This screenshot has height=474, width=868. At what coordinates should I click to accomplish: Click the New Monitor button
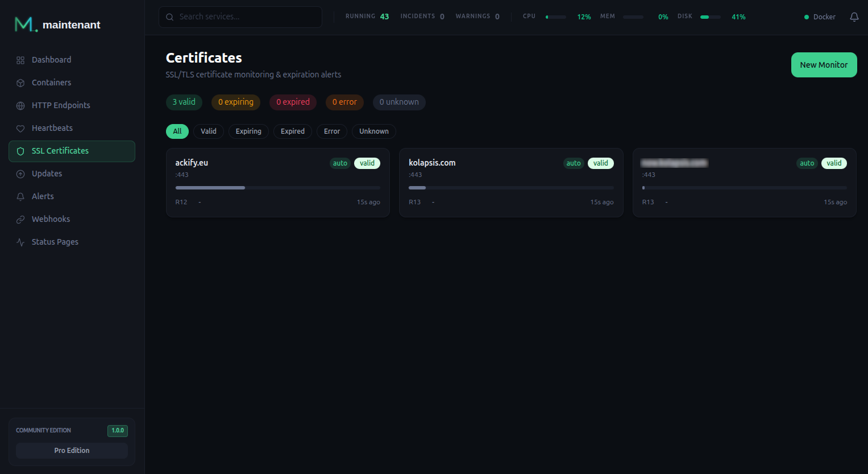point(824,64)
